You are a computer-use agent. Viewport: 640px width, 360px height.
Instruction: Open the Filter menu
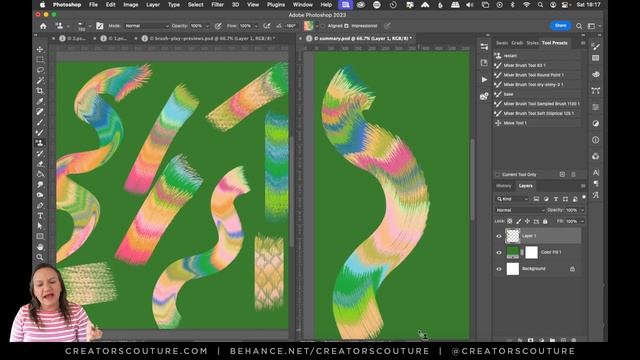pyautogui.click(x=217, y=4)
